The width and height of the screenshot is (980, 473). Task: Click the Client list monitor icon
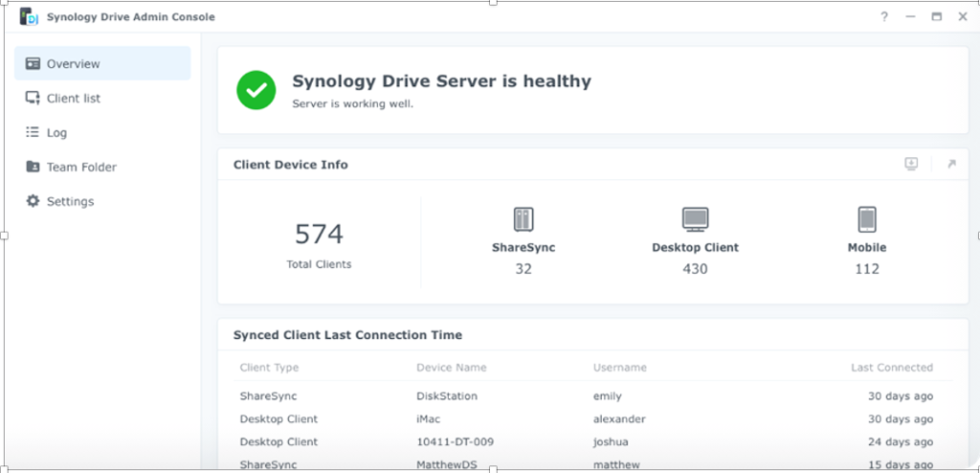click(x=33, y=99)
